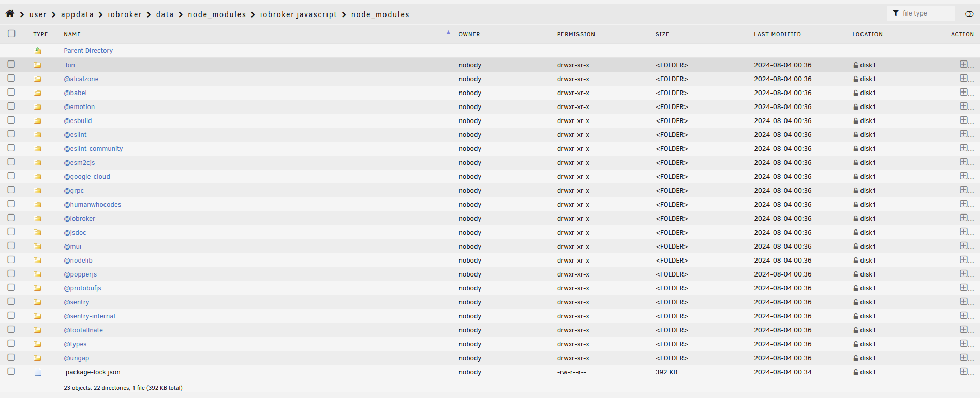Viewport: 980px width, 398px height.
Task: Sort by the Last Modified column header
Action: tap(777, 34)
